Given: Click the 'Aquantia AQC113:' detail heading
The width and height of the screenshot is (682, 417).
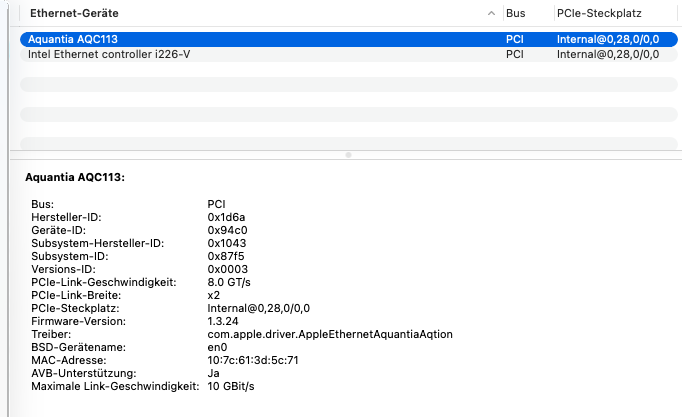Looking at the screenshot, I should [75, 177].
